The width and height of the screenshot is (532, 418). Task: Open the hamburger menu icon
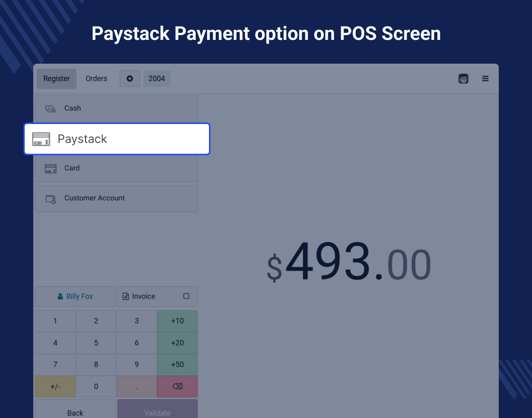(485, 79)
